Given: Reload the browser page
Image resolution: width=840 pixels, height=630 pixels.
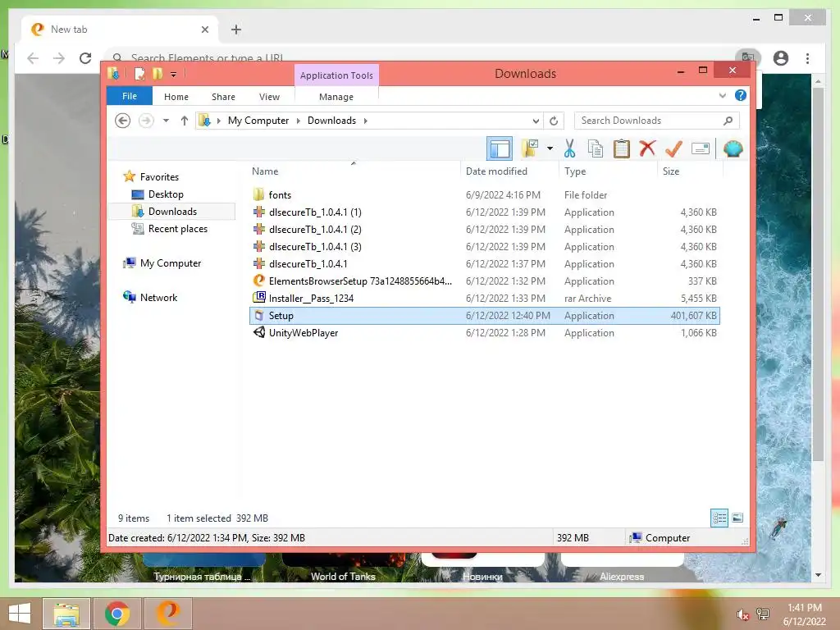Looking at the screenshot, I should 85,58.
